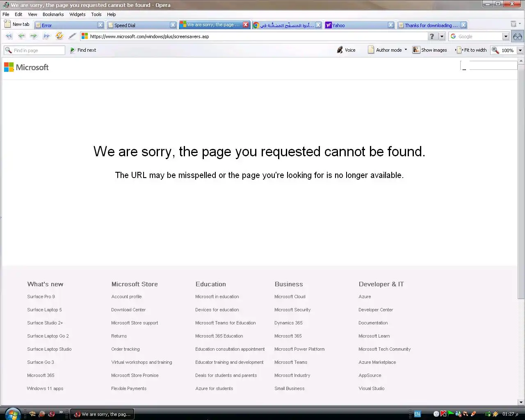Close the Thanks for downloading tab
Screen dimensions: 525x420
463,25
